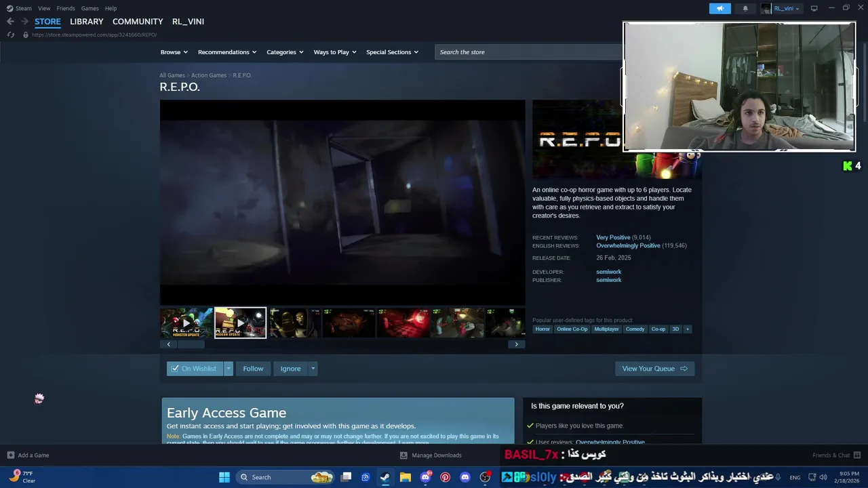Screen dimensions: 868x488
Task: Select the Comedy tag
Action: click(x=635, y=329)
